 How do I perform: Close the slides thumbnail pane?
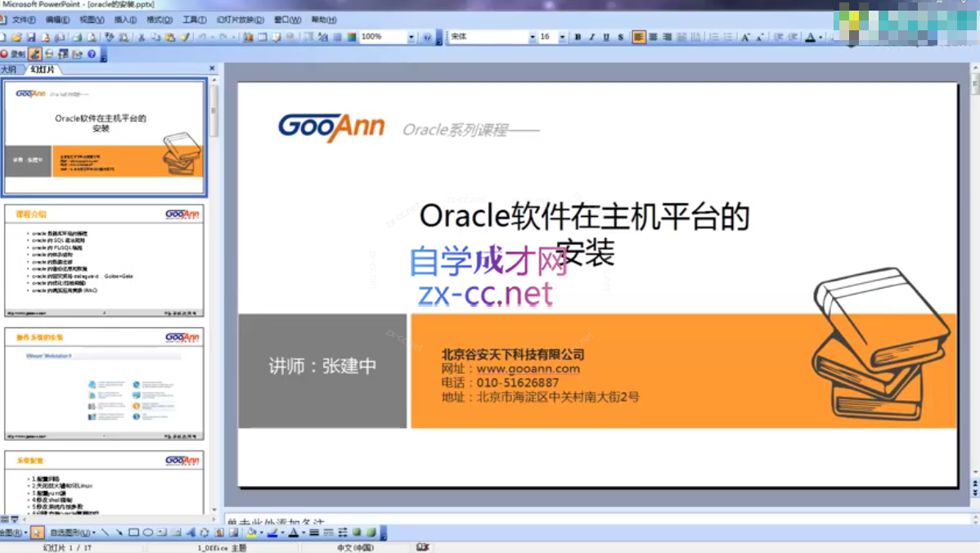click(x=212, y=69)
